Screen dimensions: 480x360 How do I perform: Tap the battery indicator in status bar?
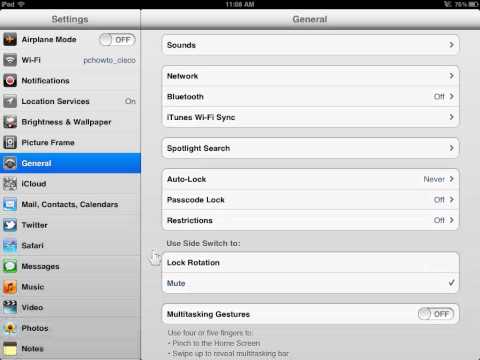pos(473,4)
